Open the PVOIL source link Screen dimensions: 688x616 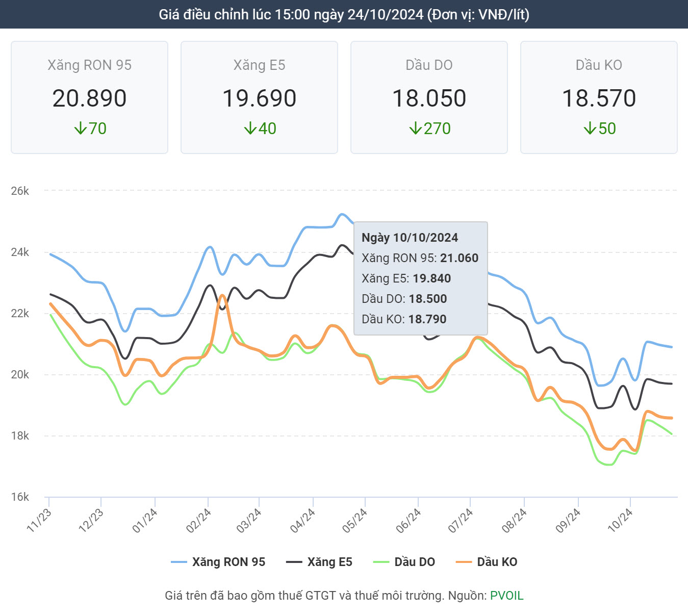pos(506,596)
